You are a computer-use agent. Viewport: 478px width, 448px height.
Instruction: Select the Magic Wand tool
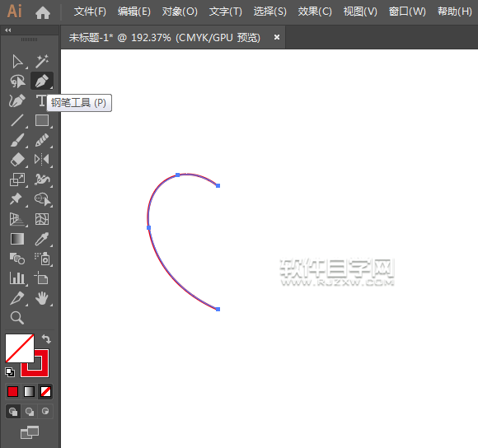coord(42,62)
